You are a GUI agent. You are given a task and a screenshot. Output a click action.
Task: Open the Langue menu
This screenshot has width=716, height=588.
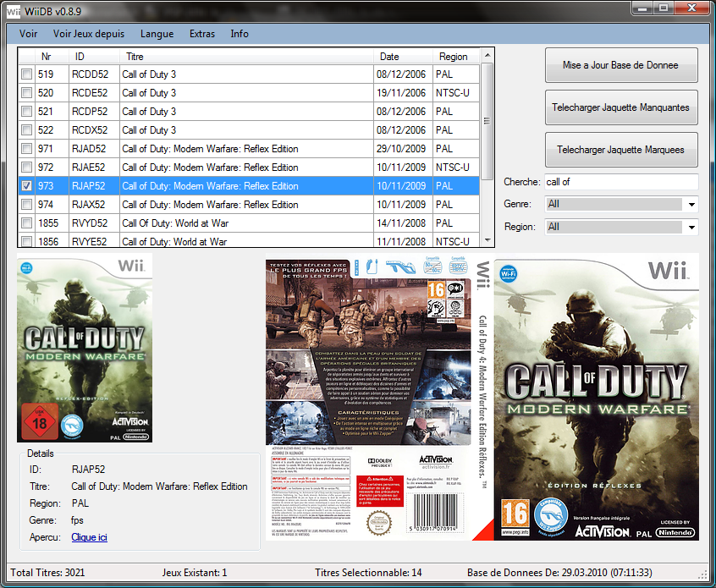pyautogui.click(x=157, y=34)
